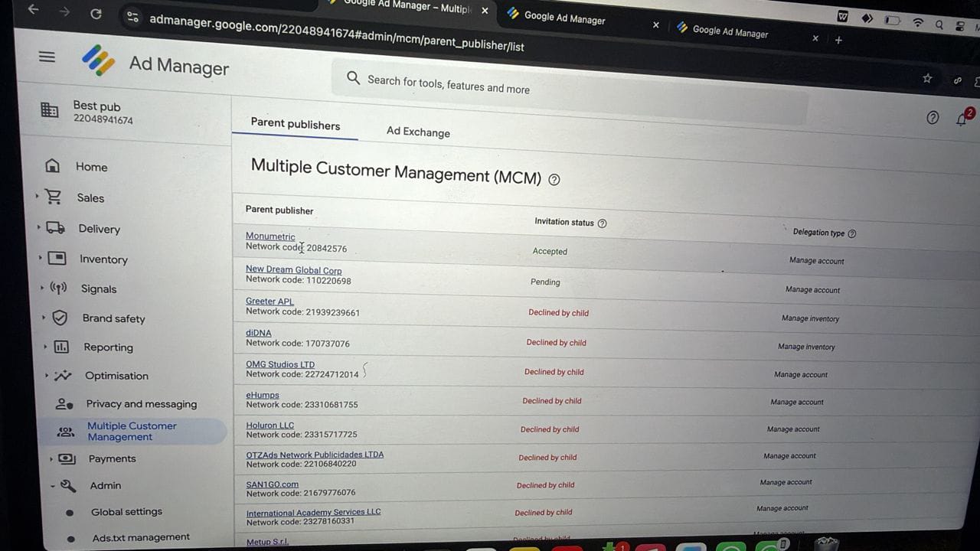Click the Reporting chart icon
980x551 pixels.
click(x=61, y=347)
